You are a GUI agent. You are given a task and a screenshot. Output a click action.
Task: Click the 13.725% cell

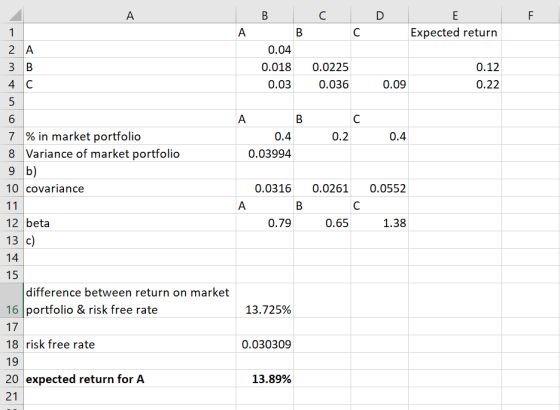265,301
